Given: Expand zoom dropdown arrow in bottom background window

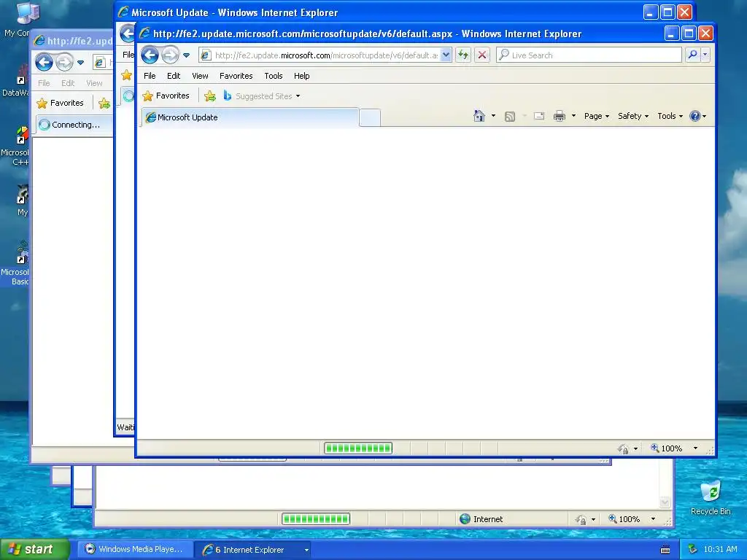Looking at the screenshot, I should (x=653, y=519).
